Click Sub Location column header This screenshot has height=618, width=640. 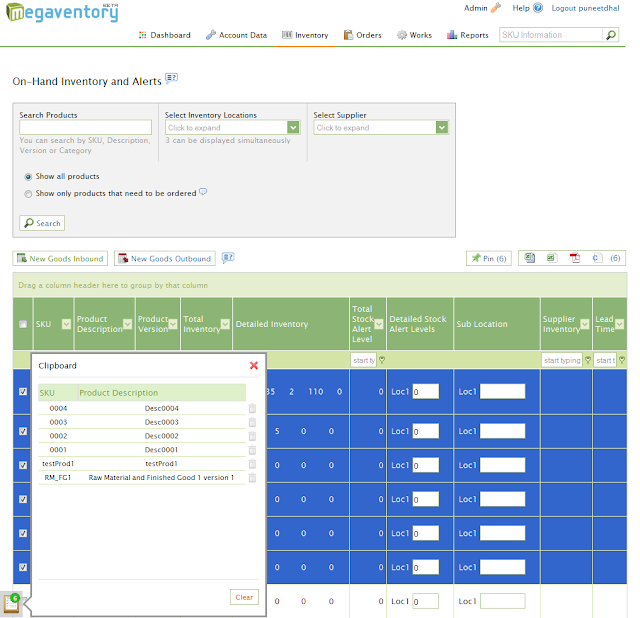497,324
